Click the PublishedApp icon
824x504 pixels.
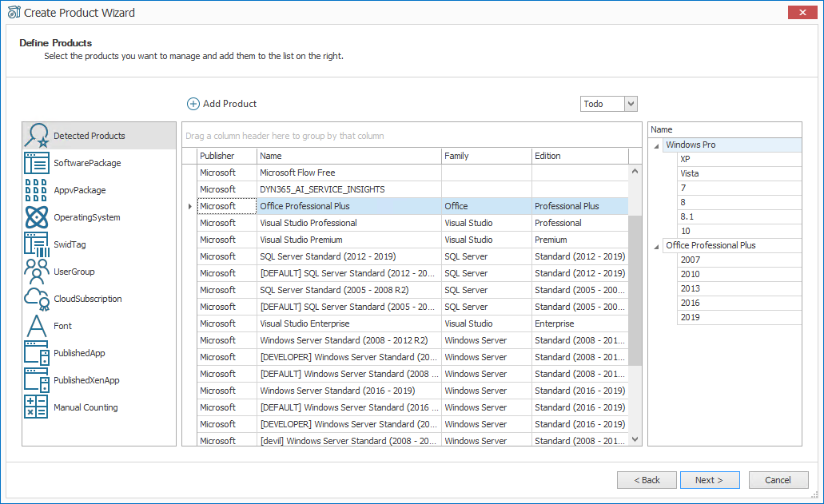click(x=37, y=353)
